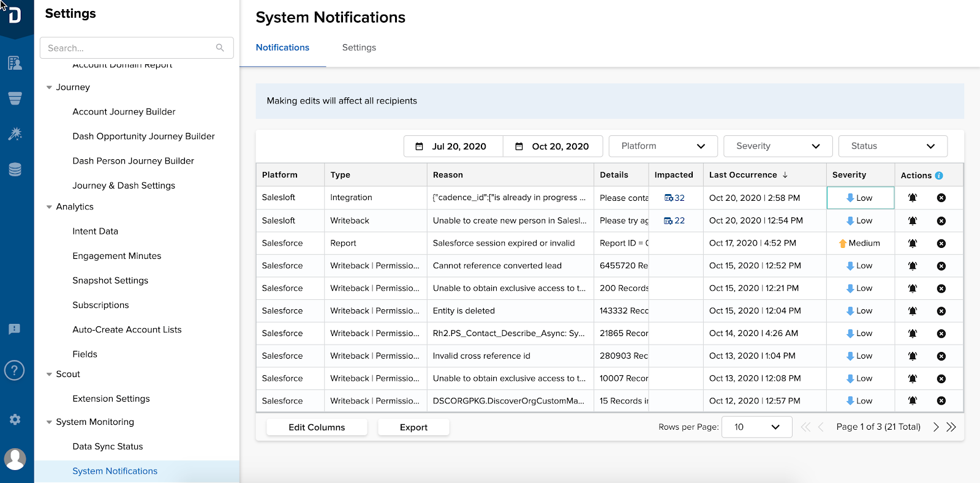Sort by Last Occurrence arrow
Image resolution: width=980 pixels, height=483 pixels.
(785, 175)
